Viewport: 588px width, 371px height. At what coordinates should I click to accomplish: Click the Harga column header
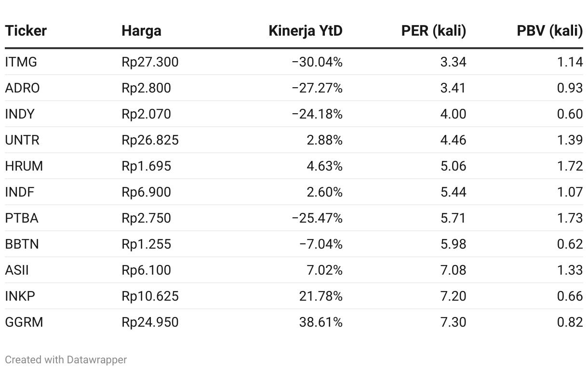pos(141,31)
